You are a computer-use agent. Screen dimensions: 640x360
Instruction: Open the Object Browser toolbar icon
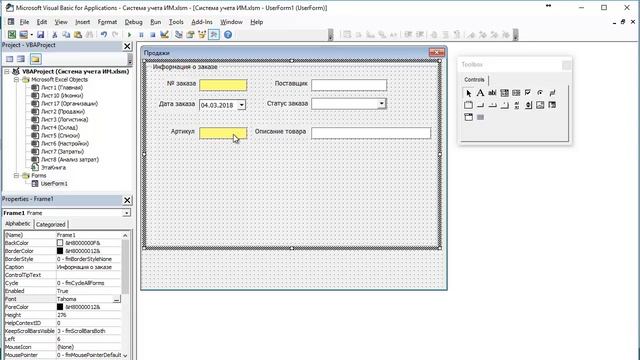(x=202, y=35)
